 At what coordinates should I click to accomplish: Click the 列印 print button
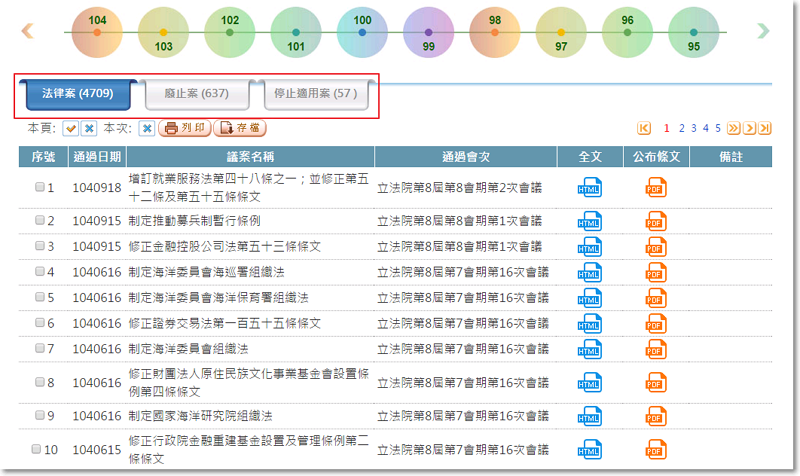coord(184,128)
